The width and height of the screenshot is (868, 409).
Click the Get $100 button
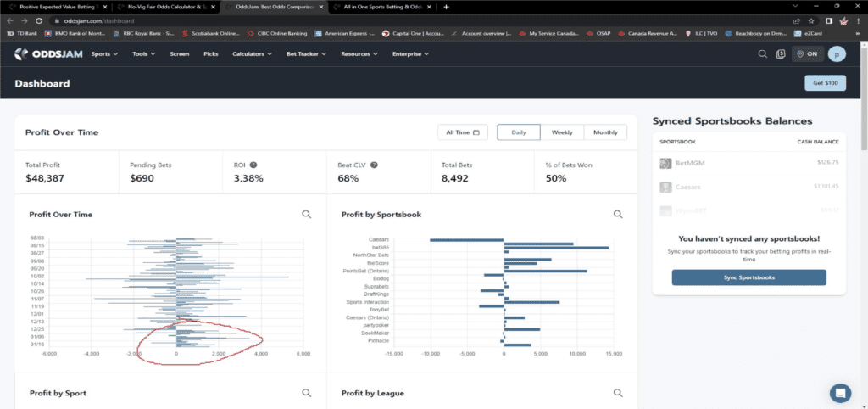[x=825, y=83]
